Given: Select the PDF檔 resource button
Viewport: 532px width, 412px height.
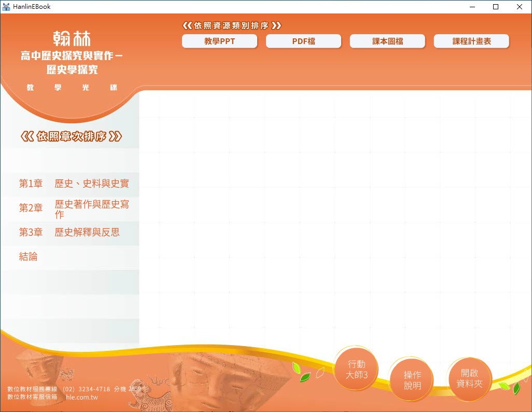Looking at the screenshot, I should click(303, 41).
